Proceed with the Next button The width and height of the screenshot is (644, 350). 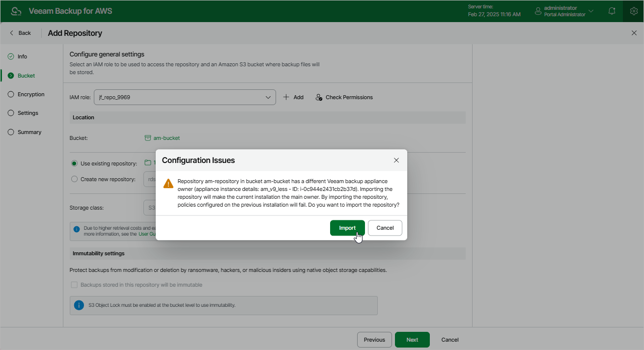click(412, 340)
